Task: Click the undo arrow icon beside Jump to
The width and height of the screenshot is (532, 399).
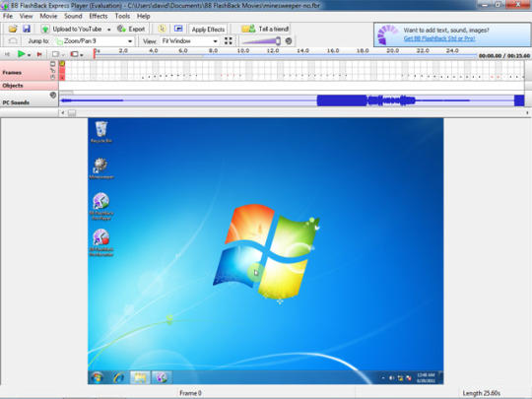Action: point(13,41)
